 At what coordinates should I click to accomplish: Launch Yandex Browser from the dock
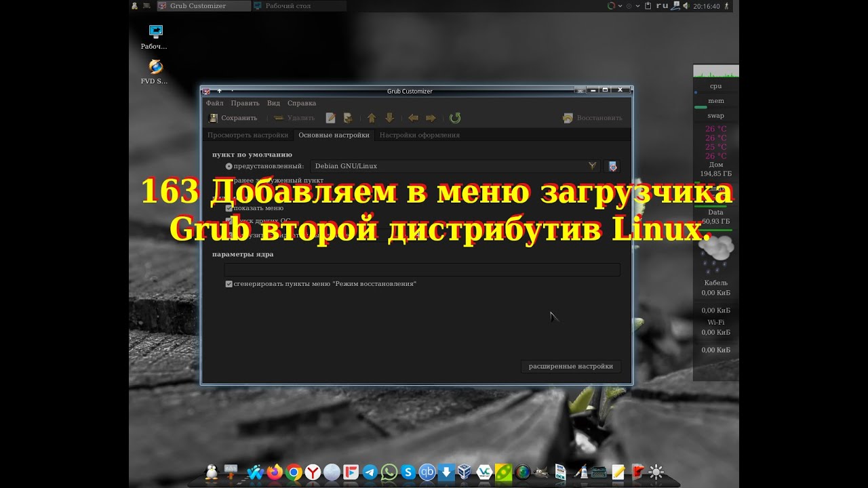point(313,472)
